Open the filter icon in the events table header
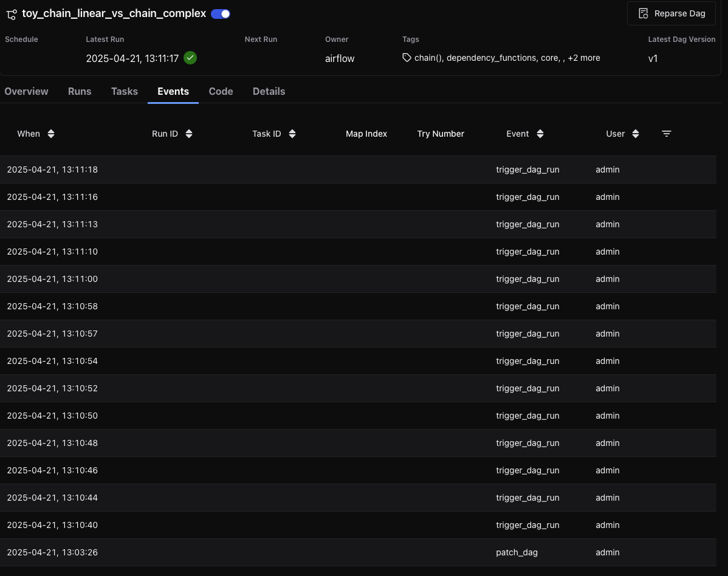 pos(666,133)
